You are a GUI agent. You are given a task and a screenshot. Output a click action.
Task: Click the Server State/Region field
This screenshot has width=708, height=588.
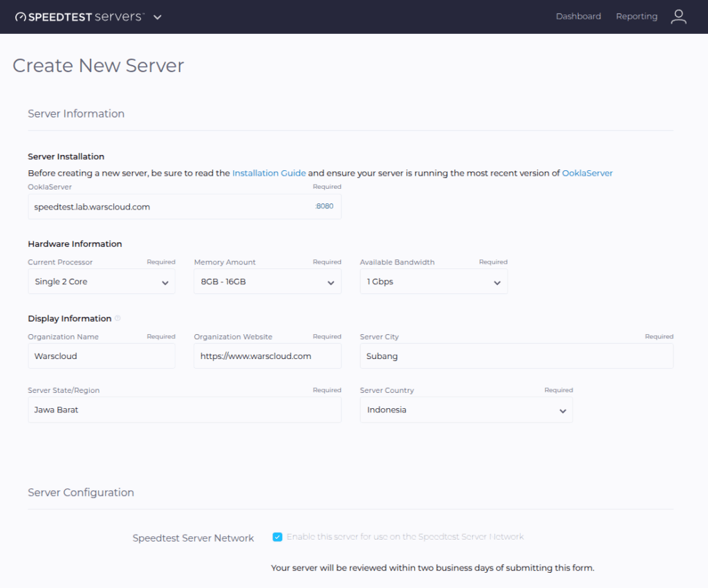[x=185, y=410]
